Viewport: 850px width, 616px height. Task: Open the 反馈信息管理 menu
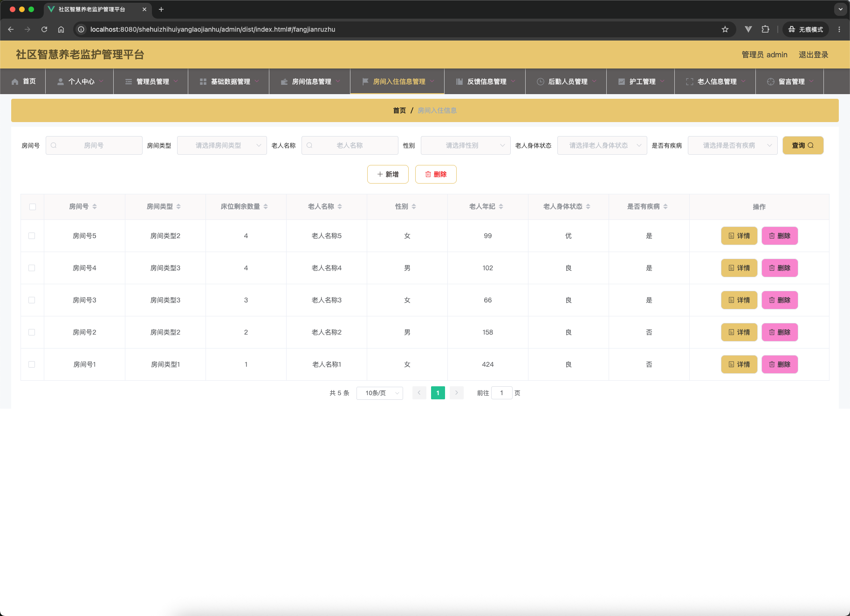[485, 82]
